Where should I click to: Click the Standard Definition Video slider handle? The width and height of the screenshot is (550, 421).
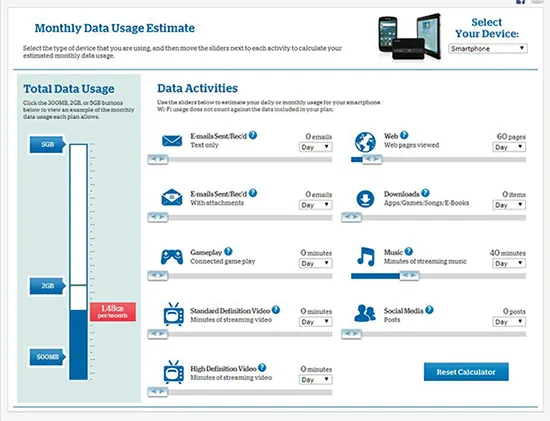[x=158, y=334]
